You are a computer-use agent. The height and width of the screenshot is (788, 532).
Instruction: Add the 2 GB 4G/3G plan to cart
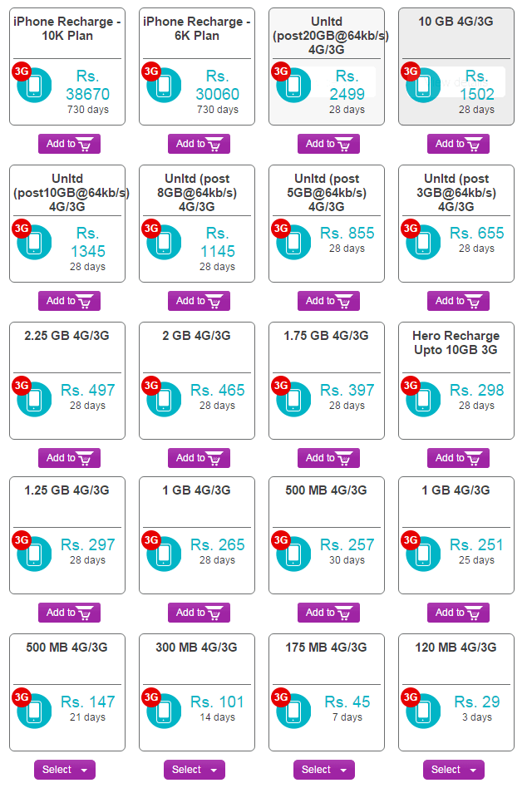199,458
